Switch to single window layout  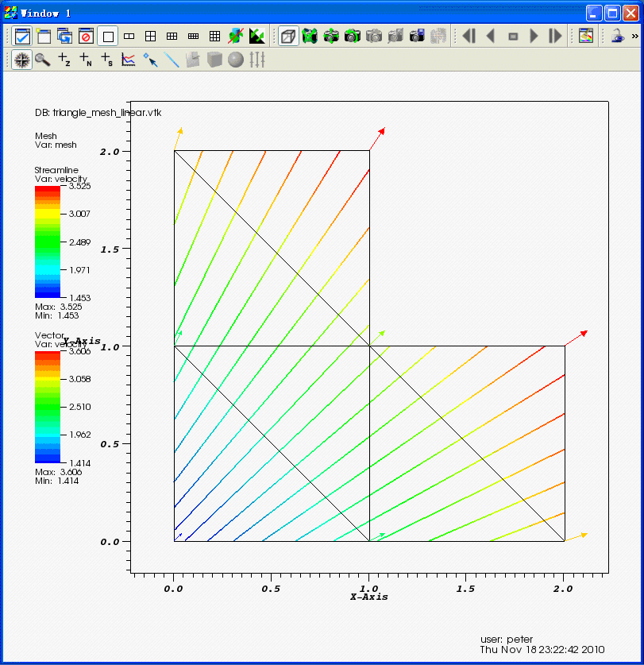107,36
